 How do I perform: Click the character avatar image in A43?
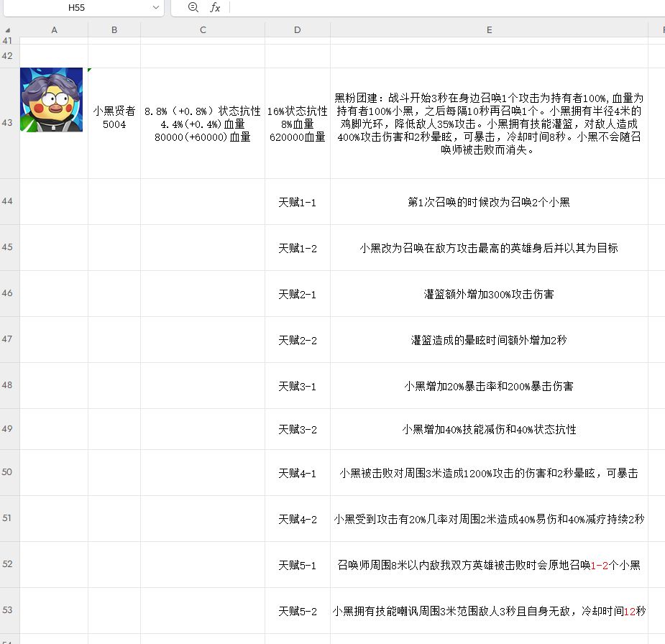[x=51, y=100]
